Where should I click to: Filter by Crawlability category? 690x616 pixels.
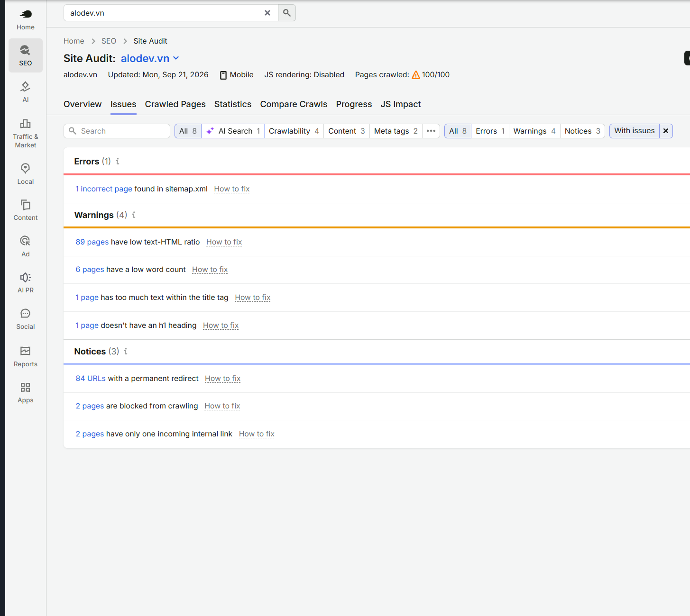coord(294,131)
